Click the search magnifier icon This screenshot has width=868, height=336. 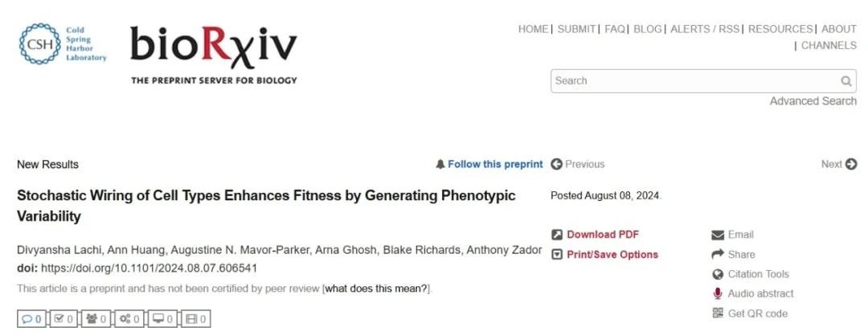[845, 81]
